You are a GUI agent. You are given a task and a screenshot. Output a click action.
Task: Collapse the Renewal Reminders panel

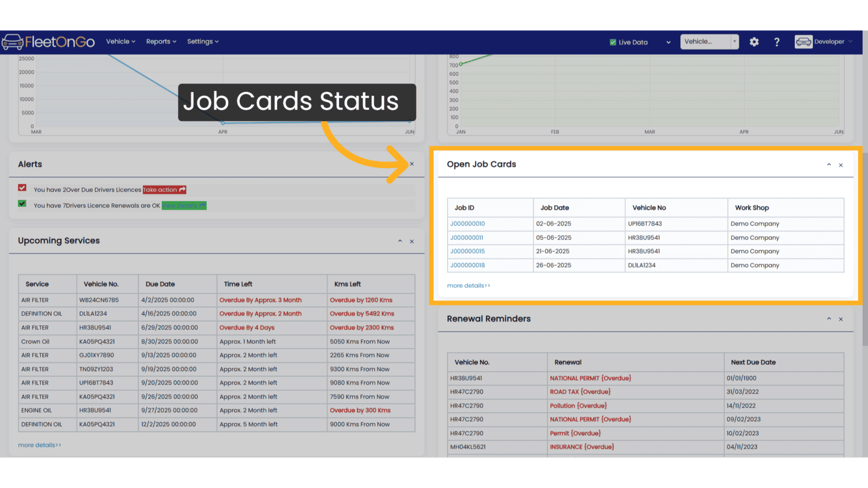click(829, 319)
